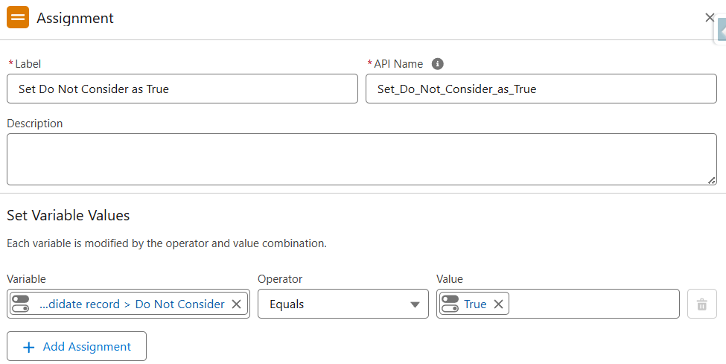Remove the Do Not Consider variable pill
This screenshot has width=726, height=364.
236,304
